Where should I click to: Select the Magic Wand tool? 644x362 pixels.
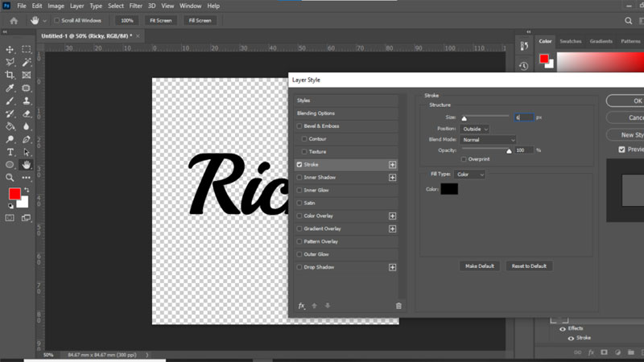pyautogui.click(x=27, y=63)
